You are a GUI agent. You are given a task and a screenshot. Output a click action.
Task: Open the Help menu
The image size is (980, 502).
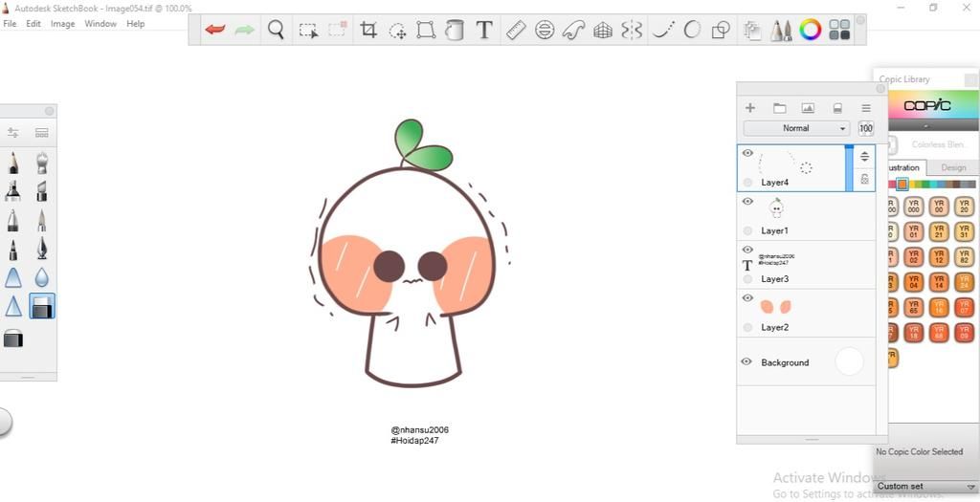136,24
